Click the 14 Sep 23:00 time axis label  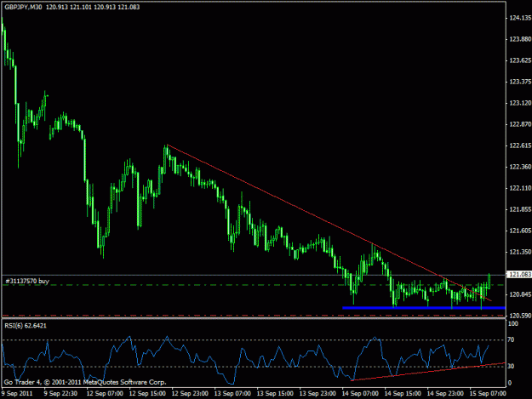coord(445,393)
